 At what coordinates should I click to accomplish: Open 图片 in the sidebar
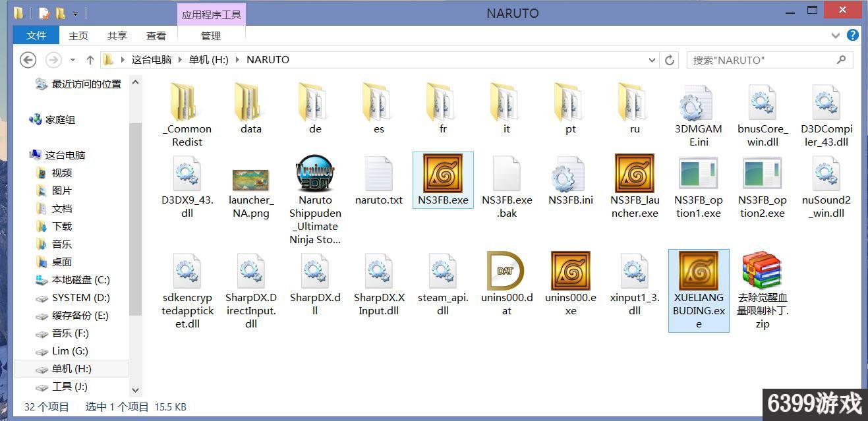tap(54, 190)
